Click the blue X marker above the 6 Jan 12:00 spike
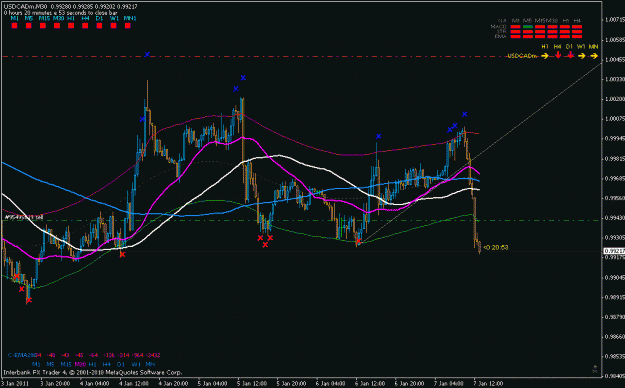Image resolution: width=625 pixels, height=388 pixels. click(x=378, y=136)
